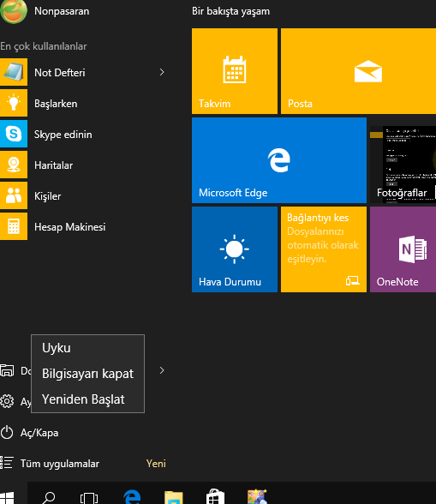436x504 pixels.
Task: Launch the Microsoft Edge tile
Action: click(279, 160)
